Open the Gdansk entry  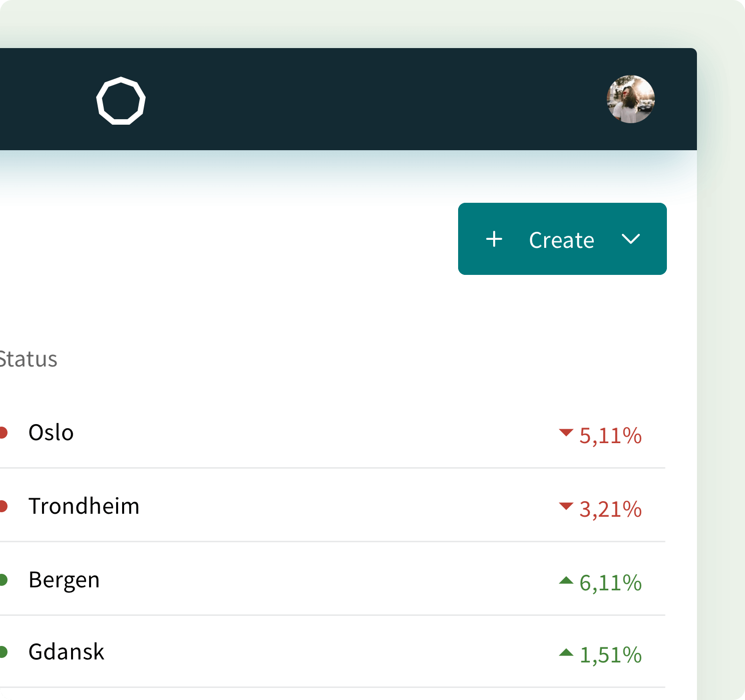click(66, 652)
